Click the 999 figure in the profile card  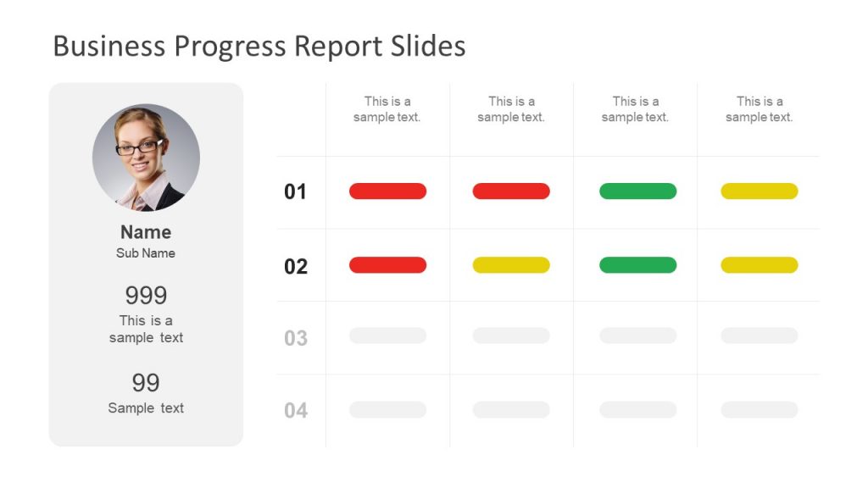click(x=146, y=296)
